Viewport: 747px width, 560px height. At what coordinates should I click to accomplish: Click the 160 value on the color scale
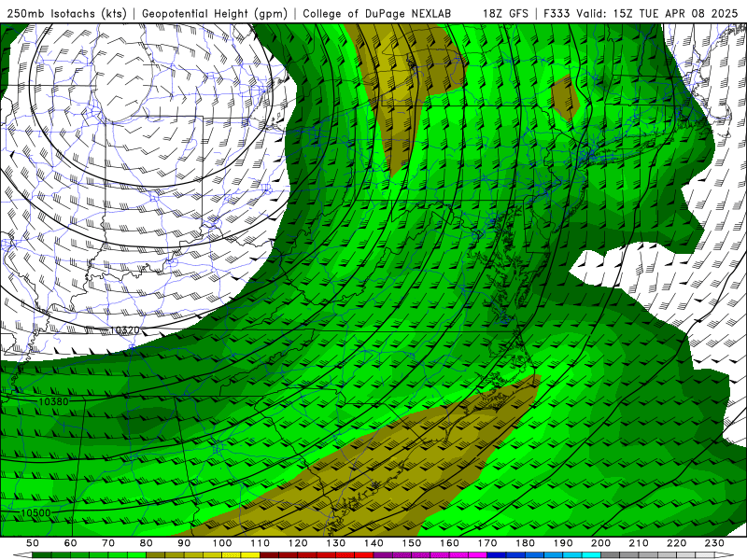point(449,543)
